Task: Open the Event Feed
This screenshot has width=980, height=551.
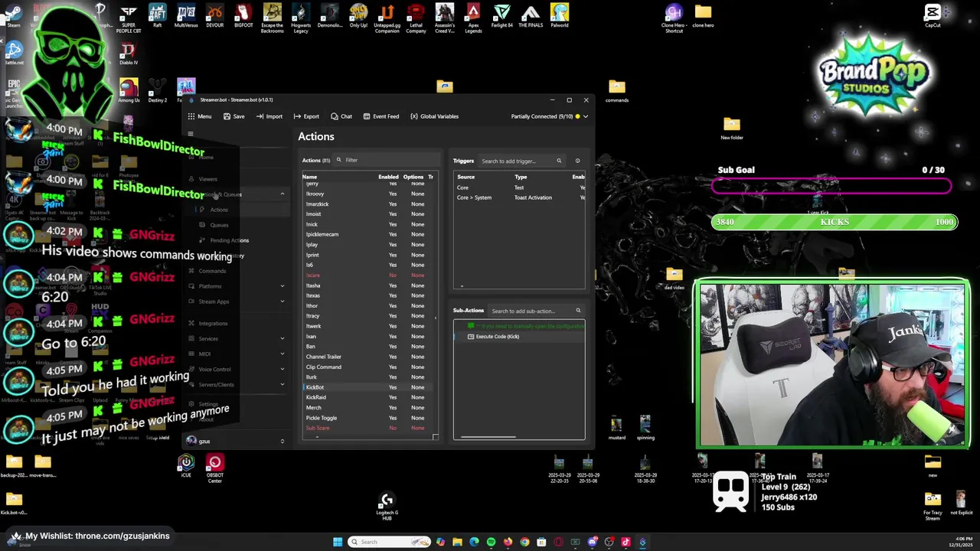Action: pyautogui.click(x=381, y=116)
